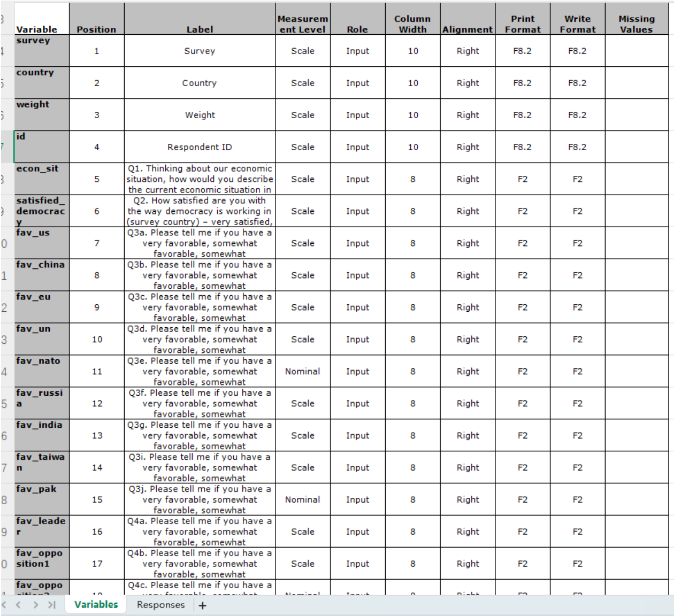This screenshot has width=674, height=616.
Task: Select position cell '12'
Action: coord(97,404)
